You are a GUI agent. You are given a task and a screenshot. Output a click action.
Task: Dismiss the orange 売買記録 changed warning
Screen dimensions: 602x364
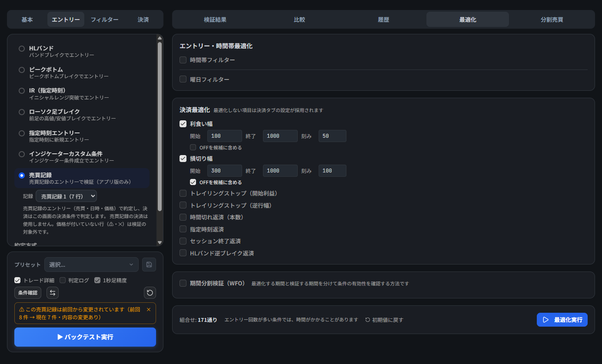pos(149,310)
